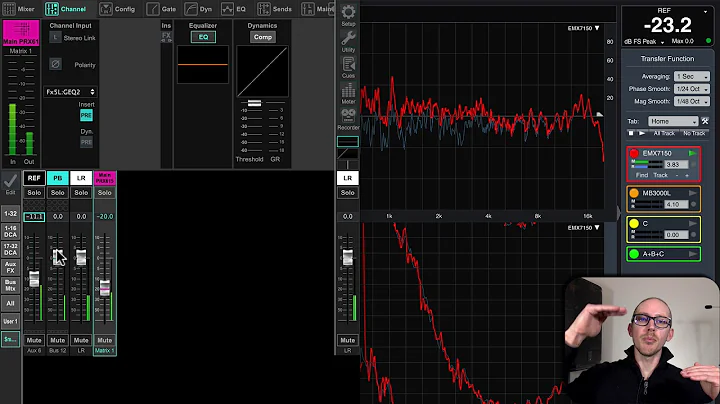This screenshot has width=720, height=404.
Task: Click the All Track button
Action: 664,133
